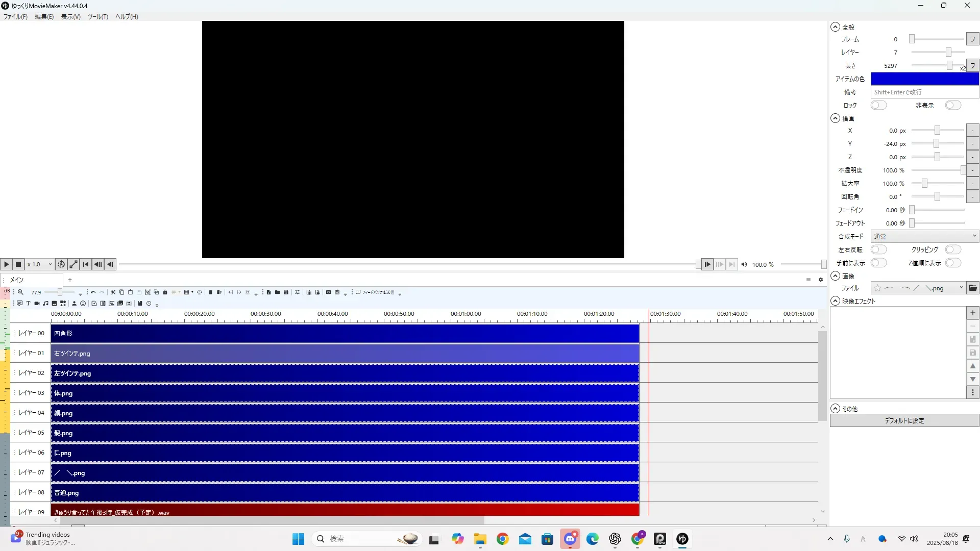Open the 合成モード blend mode dropdown

coord(924,237)
